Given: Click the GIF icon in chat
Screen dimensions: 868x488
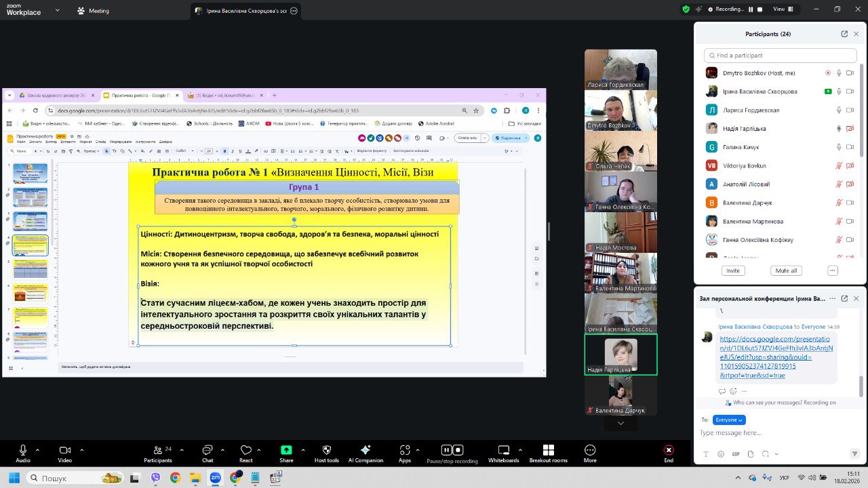Looking at the screenshot, I should pyautogui.click(x=736, y=453).
